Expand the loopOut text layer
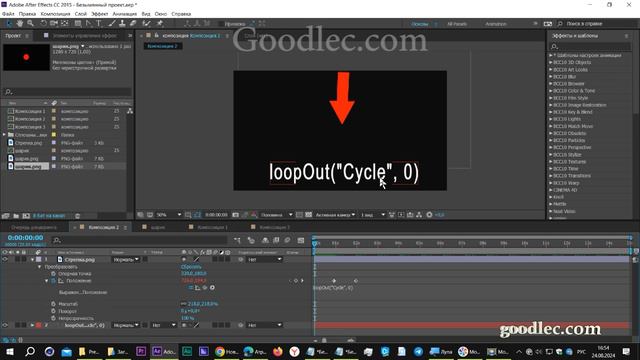 click(33, 325)
